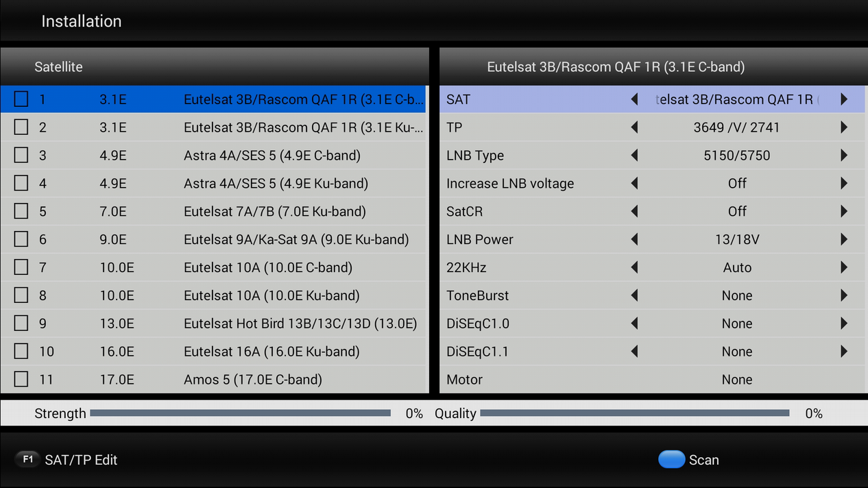Click the Quality signal bar
This screenshot has width=868, height=488.
pyautogui.click(x=635, y=413)
